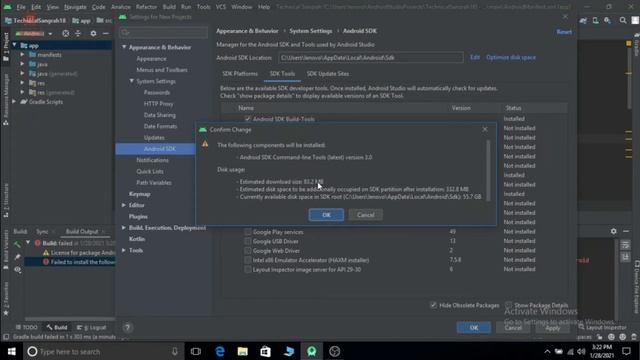Click the hide project panel minus icon
Image resolution: width=640 pixels, height=360 pixels.
click(x=106, y=33)
